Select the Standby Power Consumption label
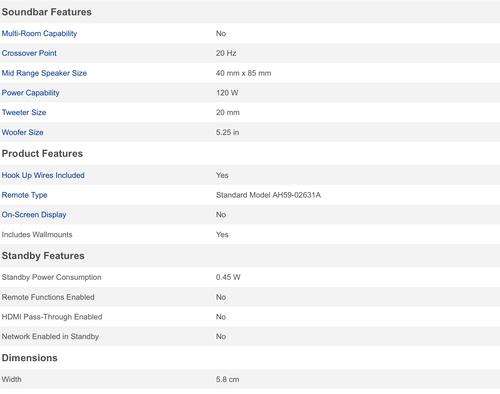Viewport: 500px width, 394px height. 52,277
